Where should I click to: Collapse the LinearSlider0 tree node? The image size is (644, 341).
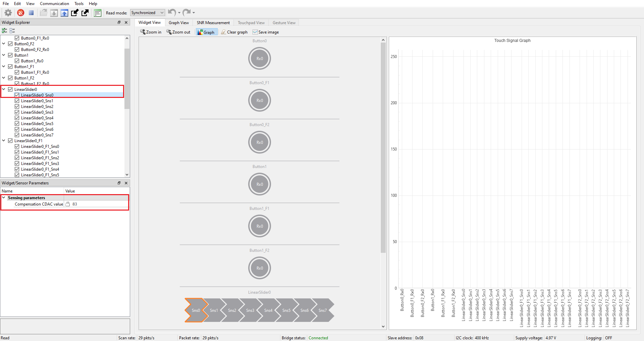[4, 89]
